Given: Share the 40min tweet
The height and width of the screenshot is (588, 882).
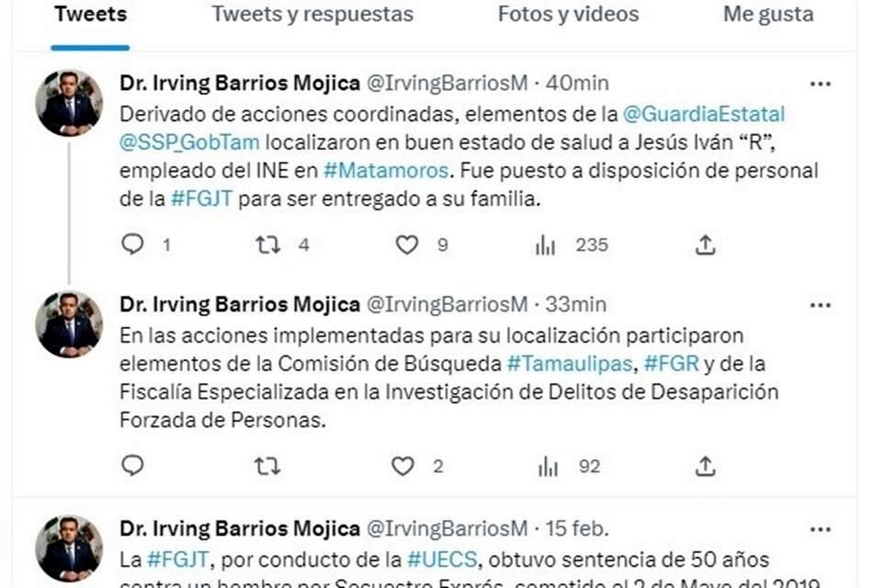Looking at the screenshot, I should [x=705, y=244].
